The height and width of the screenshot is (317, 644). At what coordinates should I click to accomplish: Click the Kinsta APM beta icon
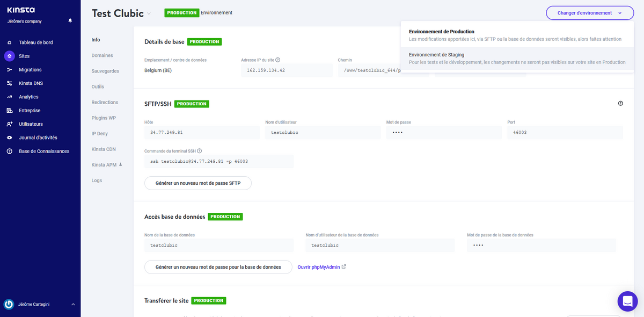click(120, 164)
